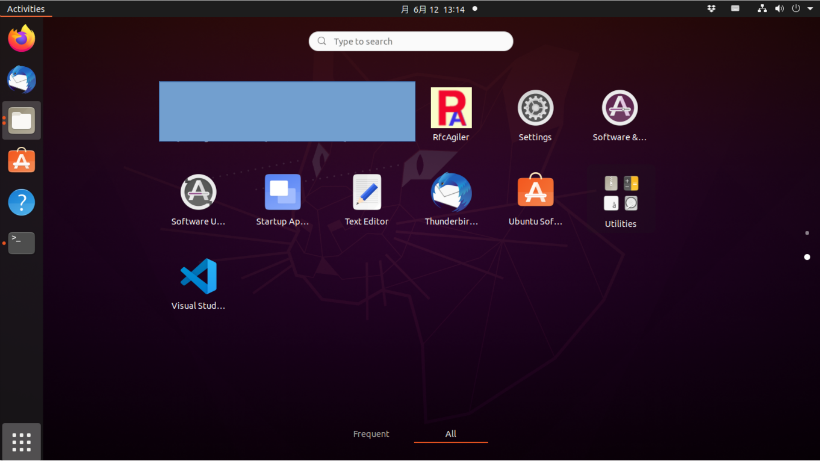Open the Settings gear app
Image resolution: width=820 pixels, height=461 pixels.
tap(535, 113)
